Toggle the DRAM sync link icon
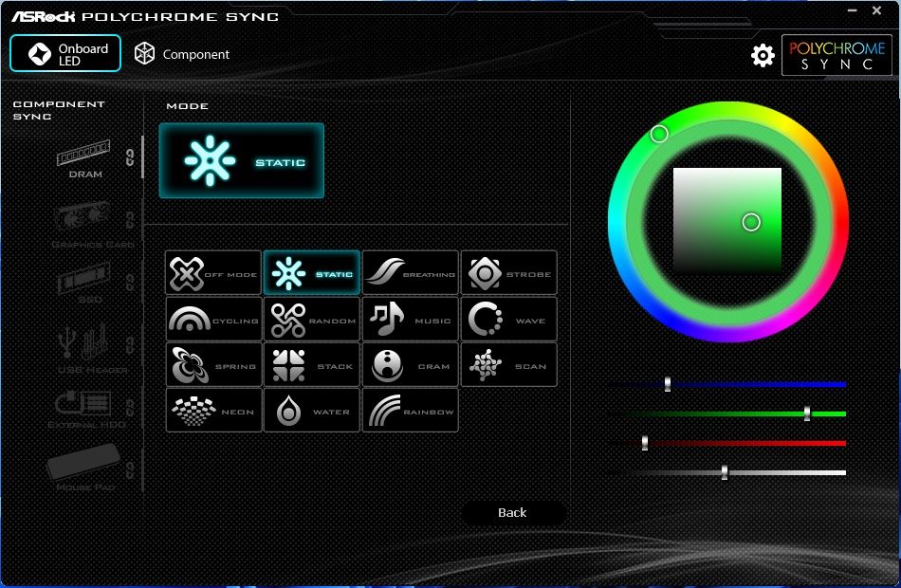Screen dimensions: 901x588 click(x=131, y=156)
